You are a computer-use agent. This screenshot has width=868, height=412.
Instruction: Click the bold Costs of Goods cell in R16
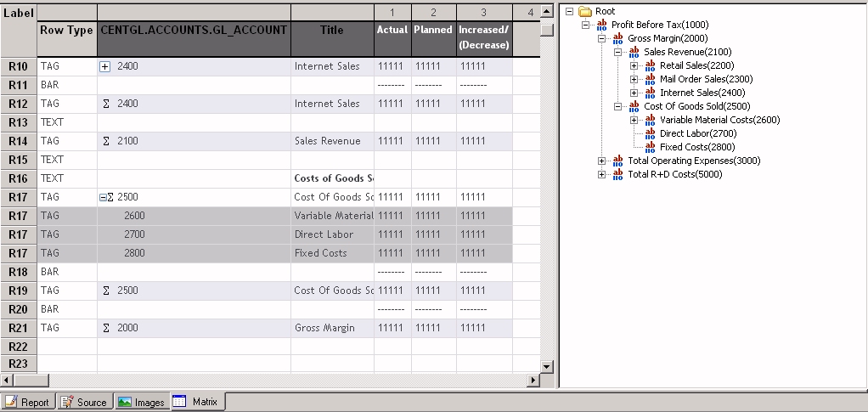tap(333, 178)
